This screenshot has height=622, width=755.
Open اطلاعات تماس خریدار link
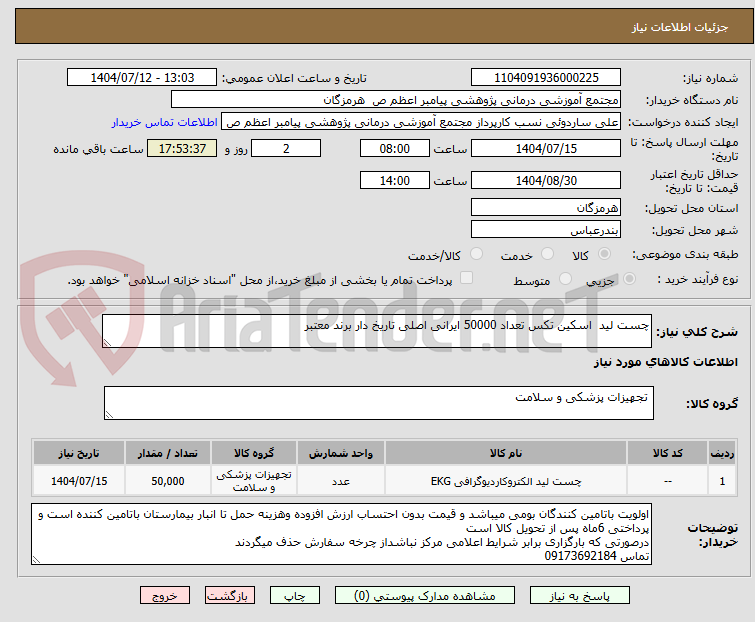[x=164, y=122]
